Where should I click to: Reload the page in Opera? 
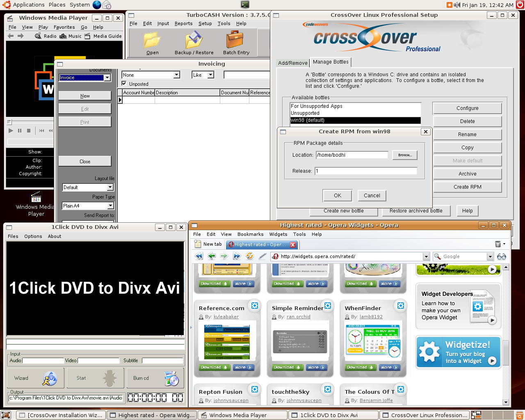click(x=250, y=256)
